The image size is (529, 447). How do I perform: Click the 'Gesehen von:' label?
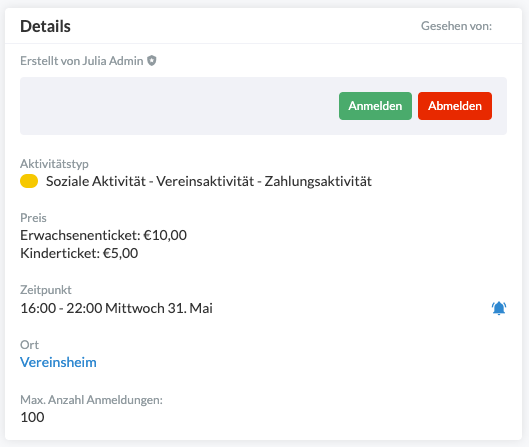[456, 26]
